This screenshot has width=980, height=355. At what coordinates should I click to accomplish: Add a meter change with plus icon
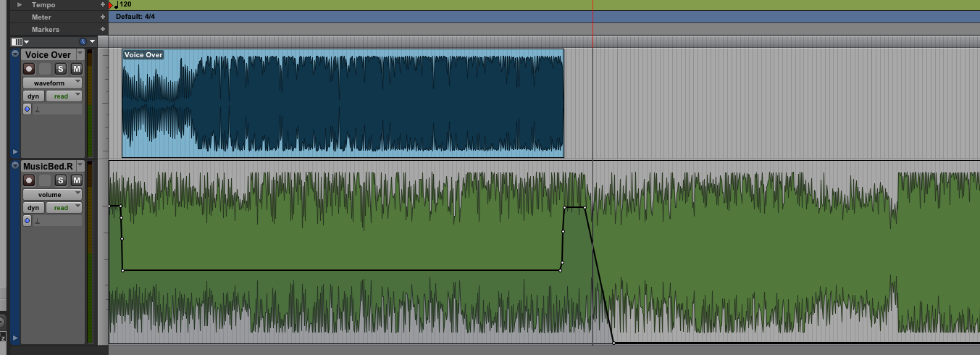point(103,17)
